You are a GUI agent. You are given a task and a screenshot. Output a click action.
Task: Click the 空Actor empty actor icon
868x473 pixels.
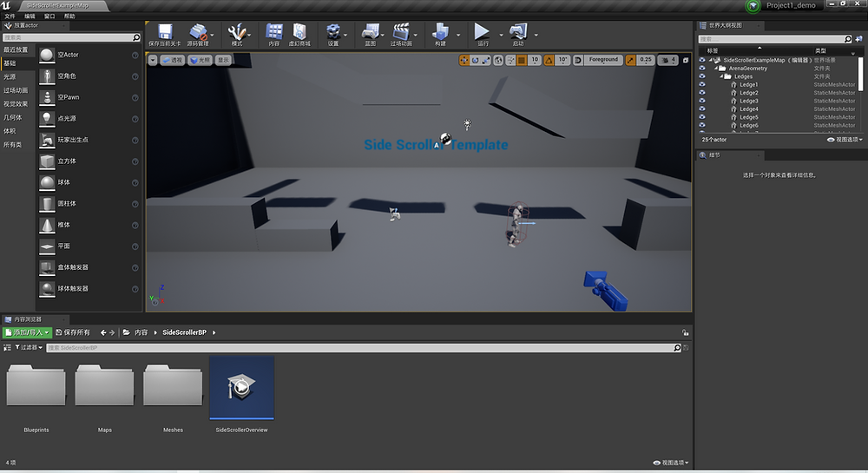click(47, 55)
